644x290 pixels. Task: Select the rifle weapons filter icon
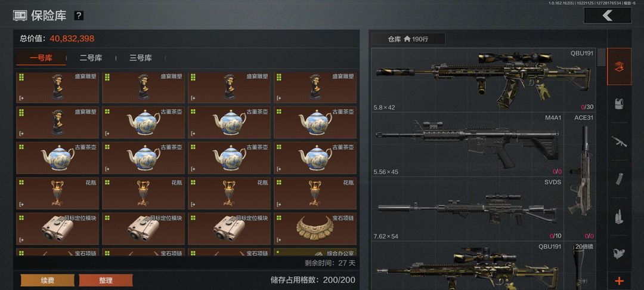619,141
